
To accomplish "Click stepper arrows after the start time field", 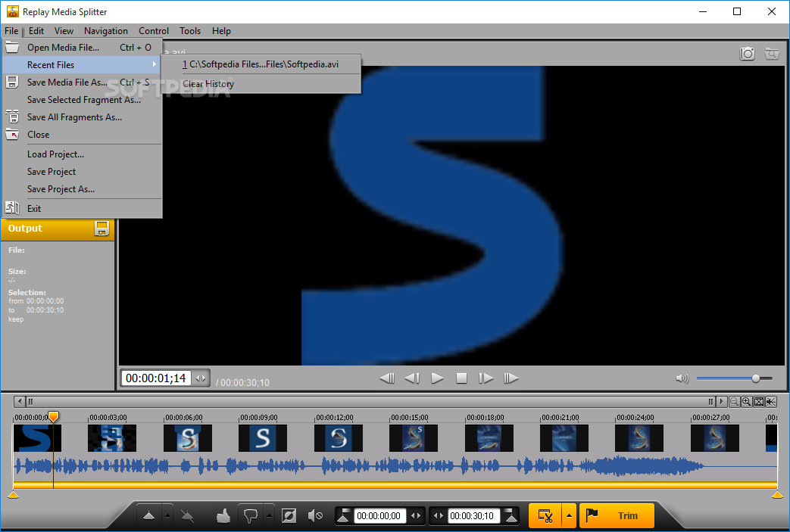I will (416, 516).
